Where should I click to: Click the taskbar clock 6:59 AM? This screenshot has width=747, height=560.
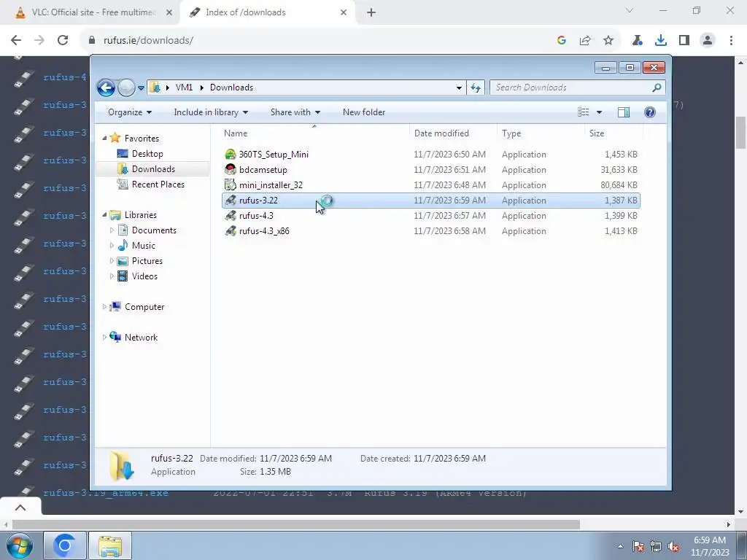click(x=710, y=540)
